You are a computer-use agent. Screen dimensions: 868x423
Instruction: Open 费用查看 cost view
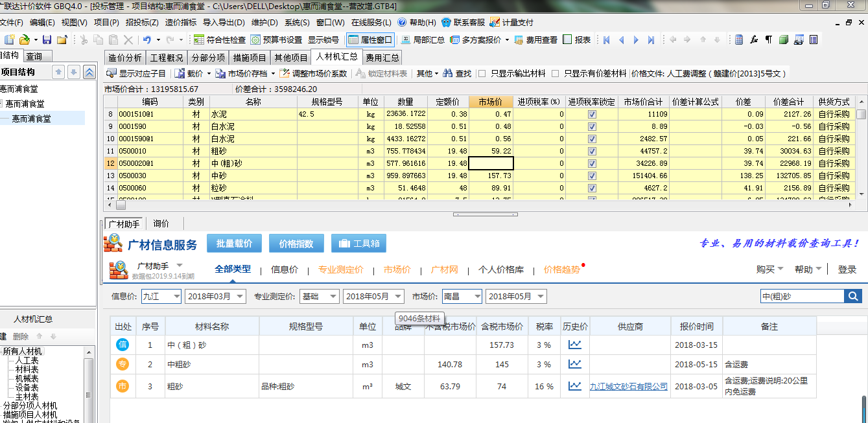coord(535,40)
